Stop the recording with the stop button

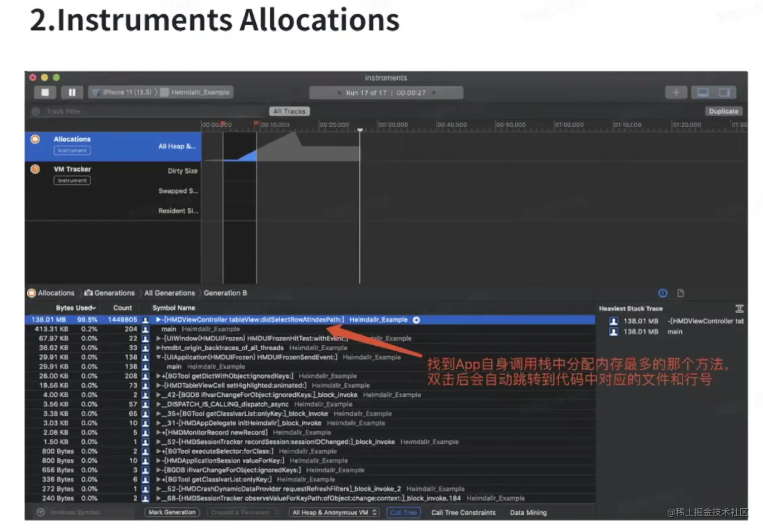pyautogui.click(x=45, y=92)
